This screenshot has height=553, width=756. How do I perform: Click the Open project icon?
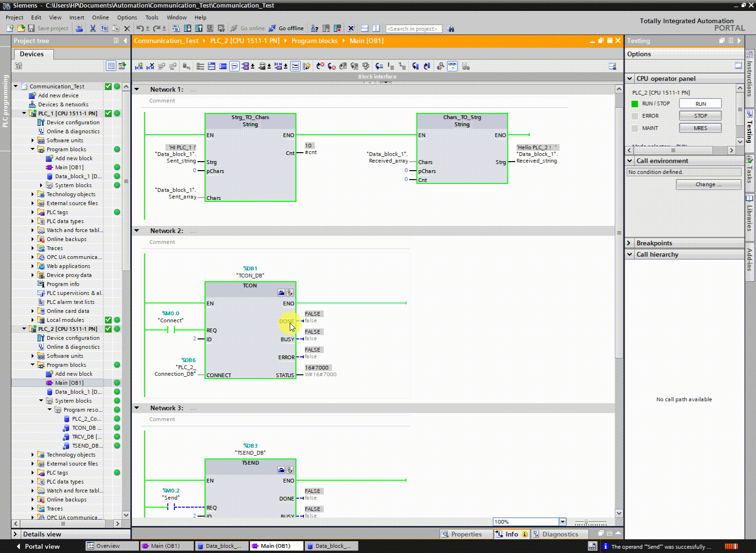click(x=21, y=28)
